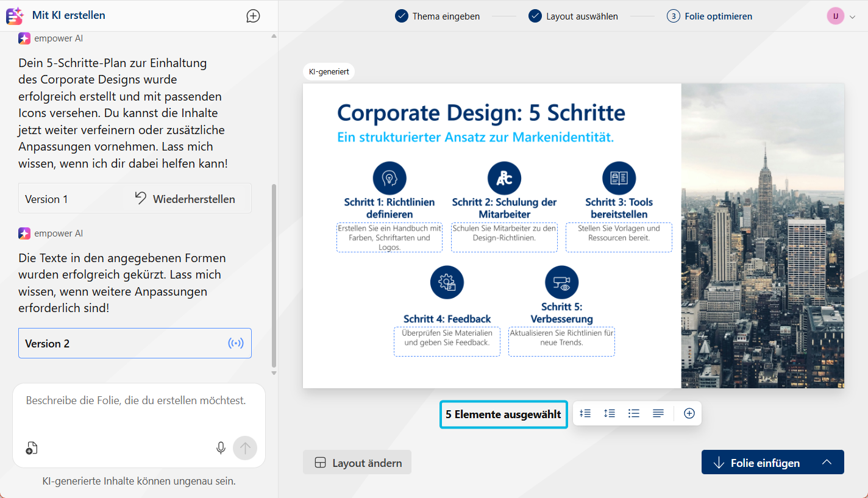Click the checkmark icon beside Thema eingeben
This screenshot has height=498, width=868.
[x=401, y=16]
